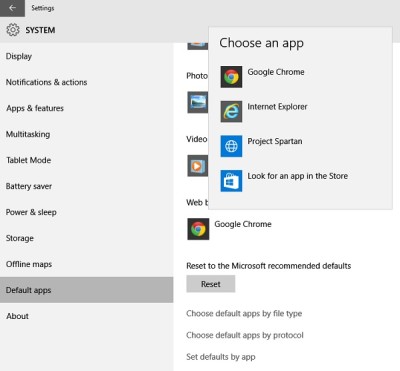This screenshot has width=400, height=371.
Task: Click the Store shopping bag icon
Action: click(x=231, y=181)
